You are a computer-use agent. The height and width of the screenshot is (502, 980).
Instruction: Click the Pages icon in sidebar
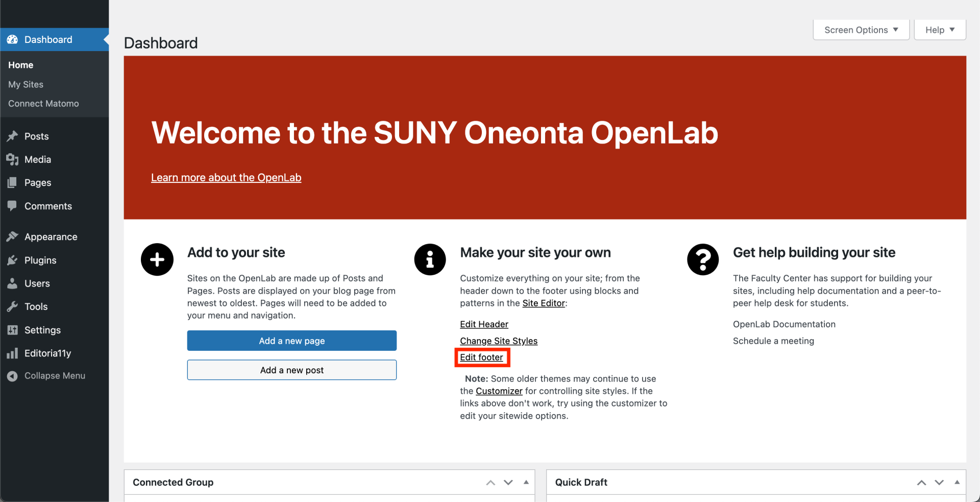(x=12, y=182)
